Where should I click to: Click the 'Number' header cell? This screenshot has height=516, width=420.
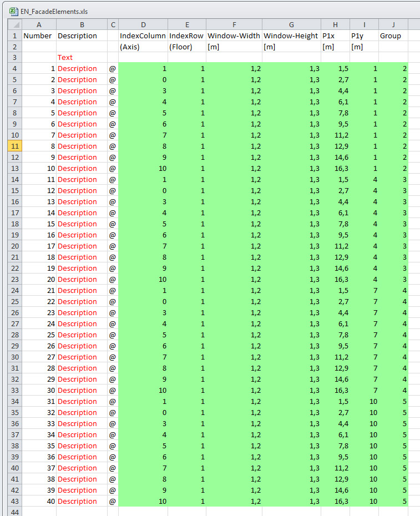click(x=39, y=36)
